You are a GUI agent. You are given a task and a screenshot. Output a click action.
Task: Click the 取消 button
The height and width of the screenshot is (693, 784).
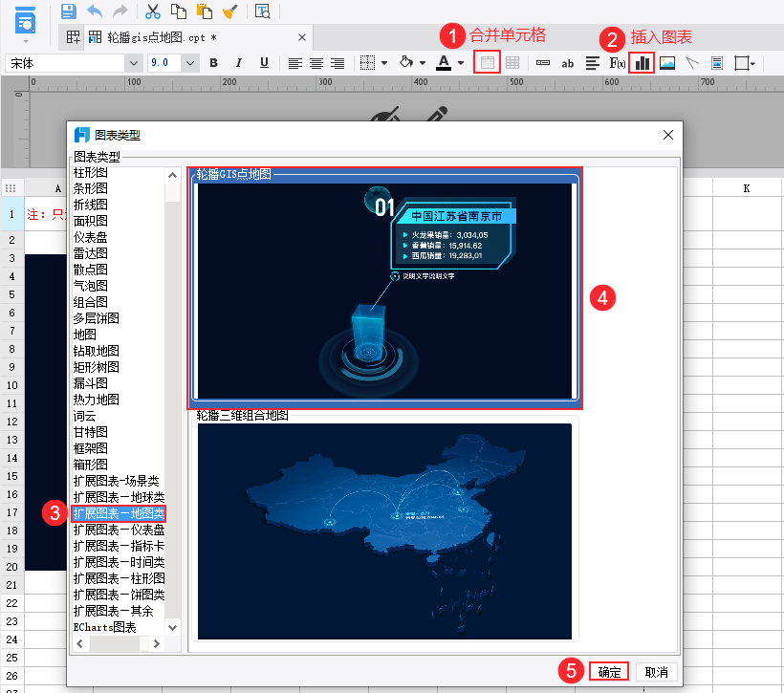pos(656,672)
